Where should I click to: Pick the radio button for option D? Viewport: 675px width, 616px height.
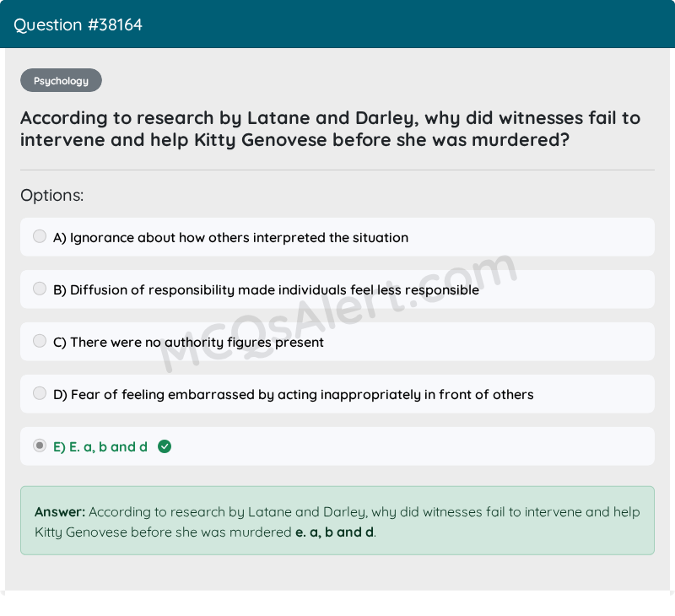(40, 393)
